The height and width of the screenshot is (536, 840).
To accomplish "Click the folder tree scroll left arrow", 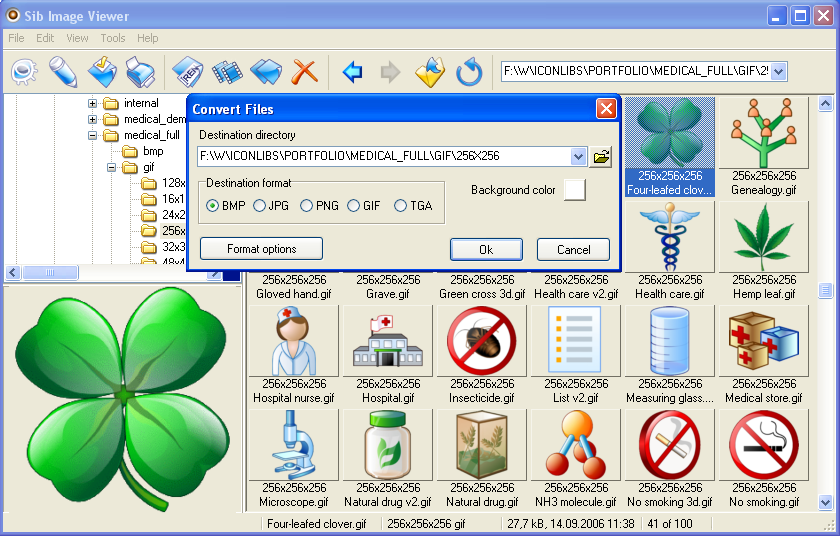I will [13, 273].
